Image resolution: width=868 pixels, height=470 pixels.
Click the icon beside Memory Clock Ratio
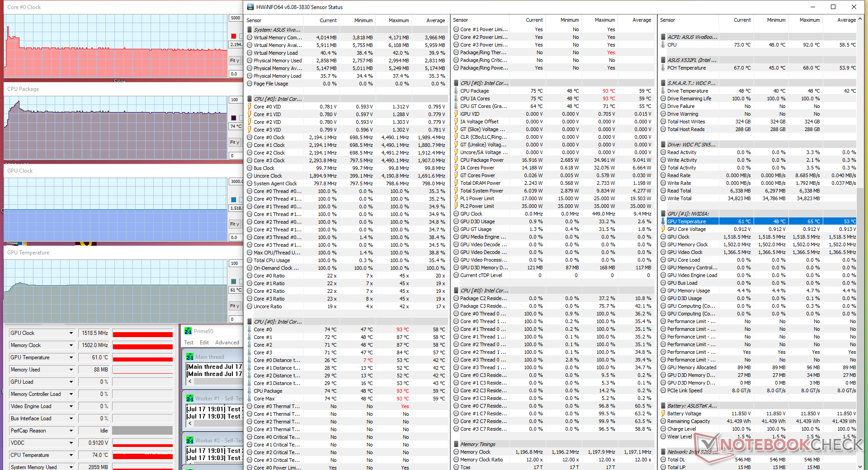456,460
